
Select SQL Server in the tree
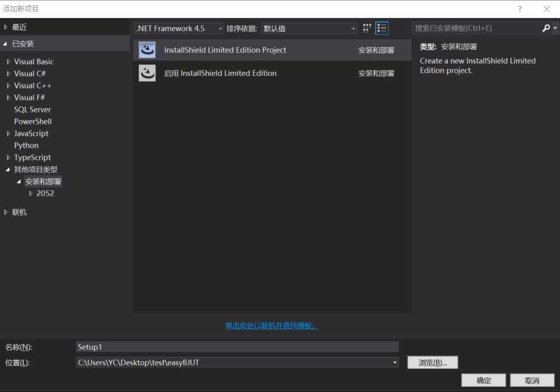pyautogui.click(x=32, y=110)
